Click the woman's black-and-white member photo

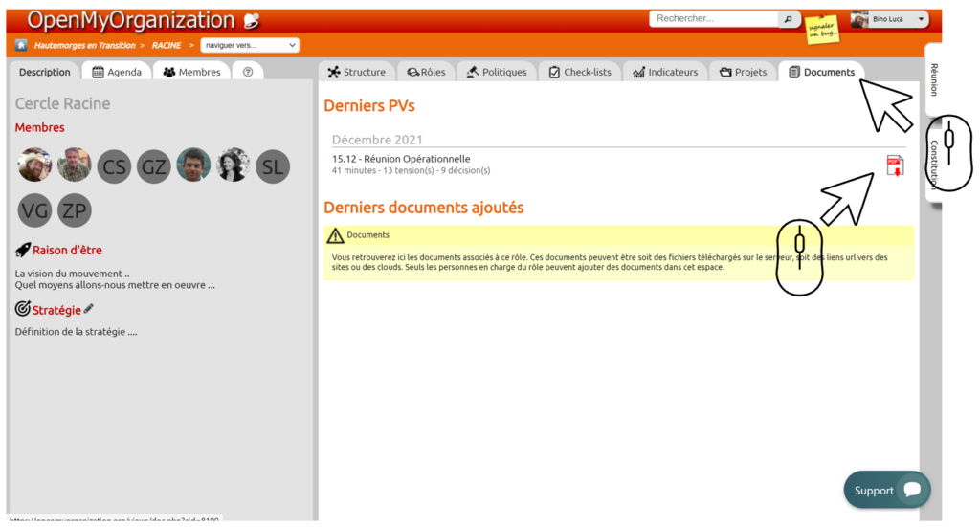234,165
